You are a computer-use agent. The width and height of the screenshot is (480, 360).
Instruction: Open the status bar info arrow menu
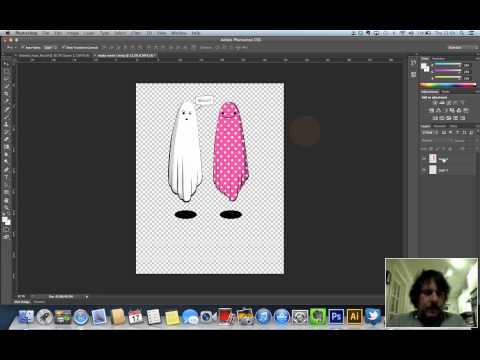[87, 296]
